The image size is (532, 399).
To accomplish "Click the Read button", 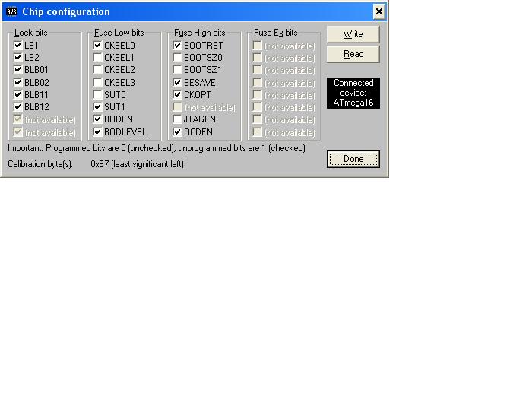I will click(x=353, y=54).
